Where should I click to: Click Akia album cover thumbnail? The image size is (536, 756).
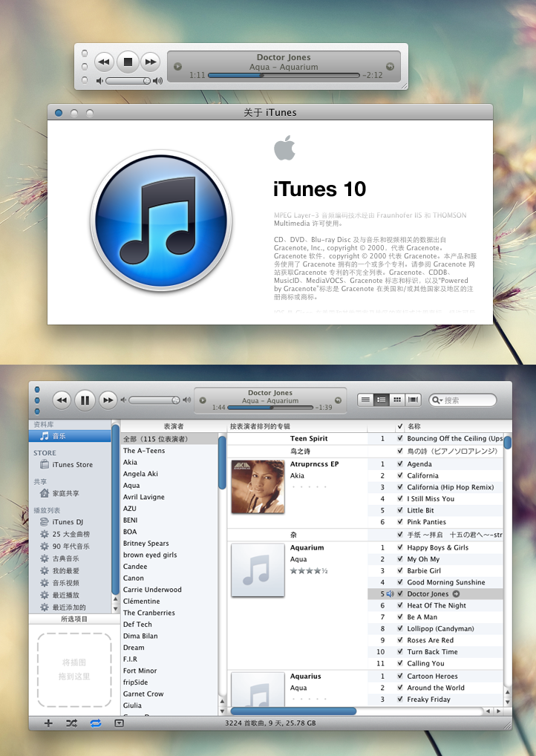(x=258, y=486)
